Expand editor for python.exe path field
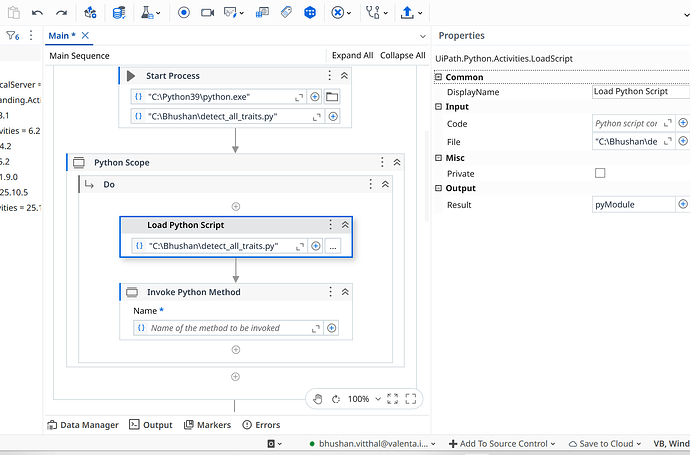 [x=299, y=97]
